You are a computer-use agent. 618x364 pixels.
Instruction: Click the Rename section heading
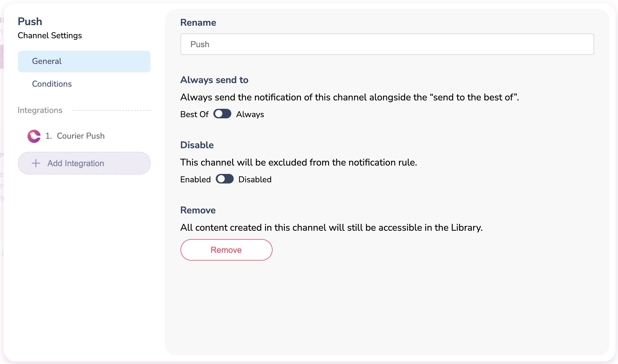[x=198, y=23]
